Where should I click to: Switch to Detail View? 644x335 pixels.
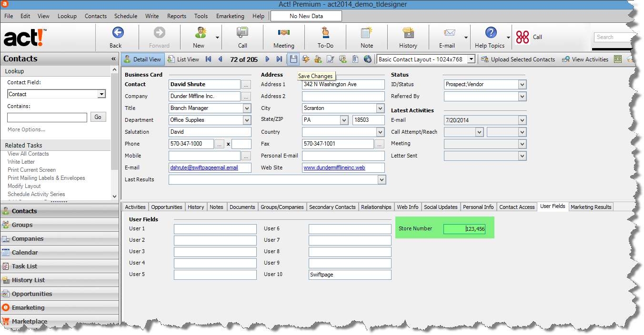pyautogui.click(x=143, y=59)
